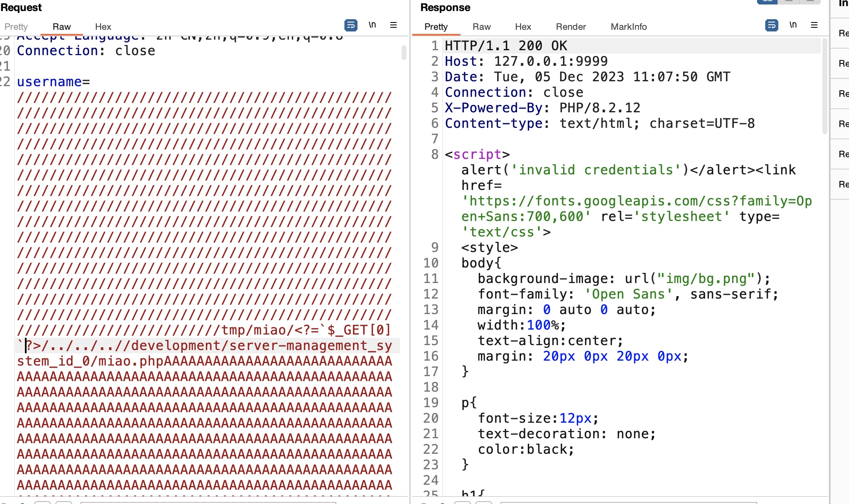Image resolution: width=849 pixels, height=504 pixels.
Task: Open the Response Render tab
Action: [571, 27]
